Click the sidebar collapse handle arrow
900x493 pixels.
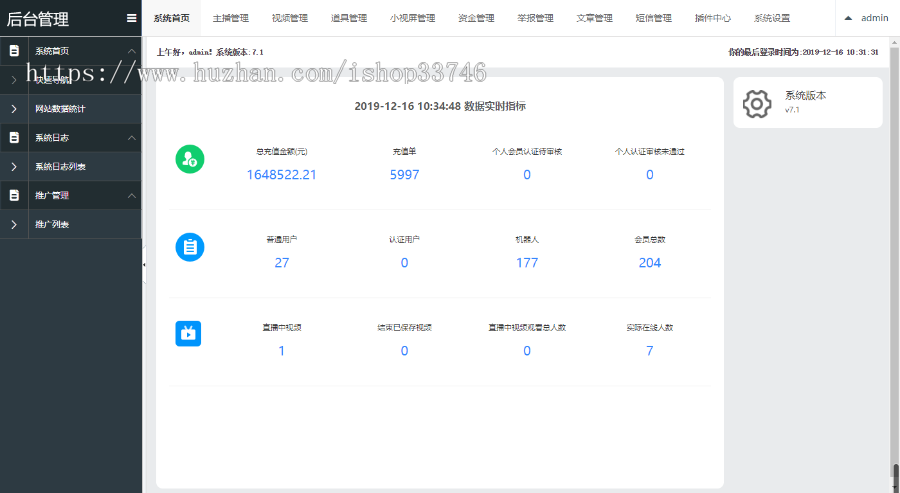point(144,265)
